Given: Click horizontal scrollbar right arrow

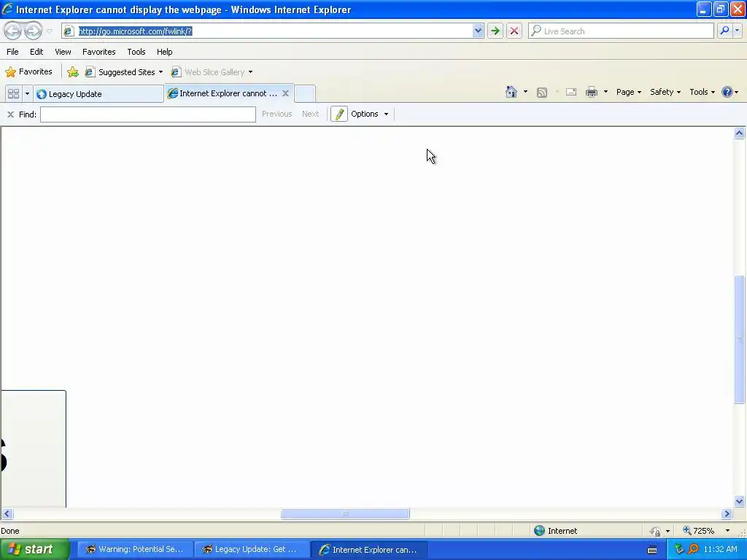Looking at the screenshot, I should click(x=727, y=514).
